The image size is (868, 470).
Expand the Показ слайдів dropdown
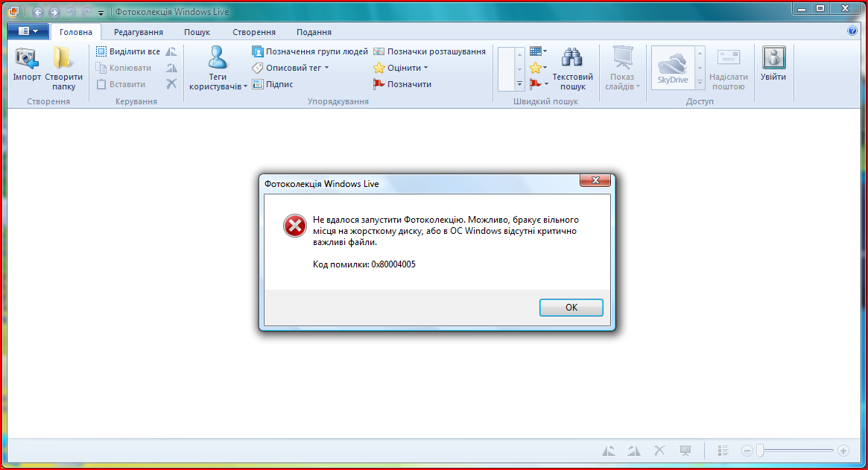tap(639, 86)
